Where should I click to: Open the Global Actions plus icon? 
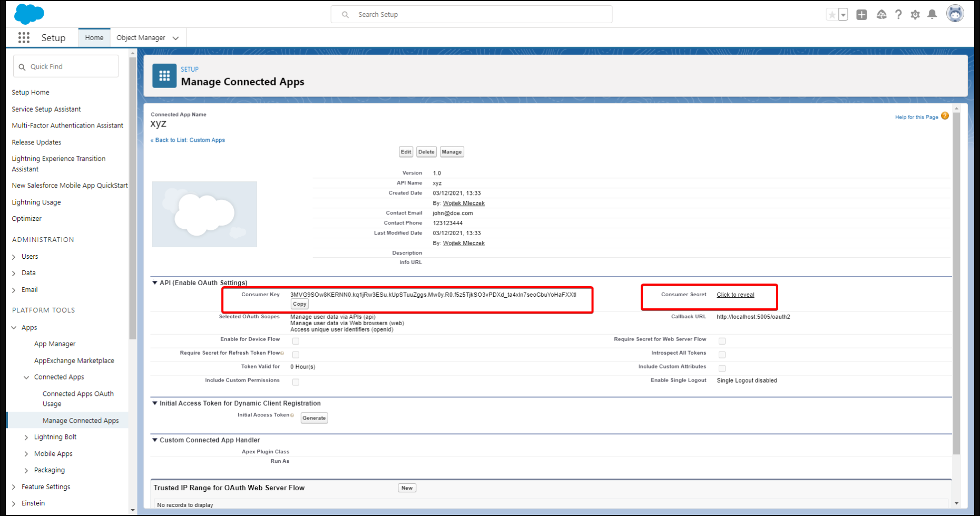tap(861, 15)
